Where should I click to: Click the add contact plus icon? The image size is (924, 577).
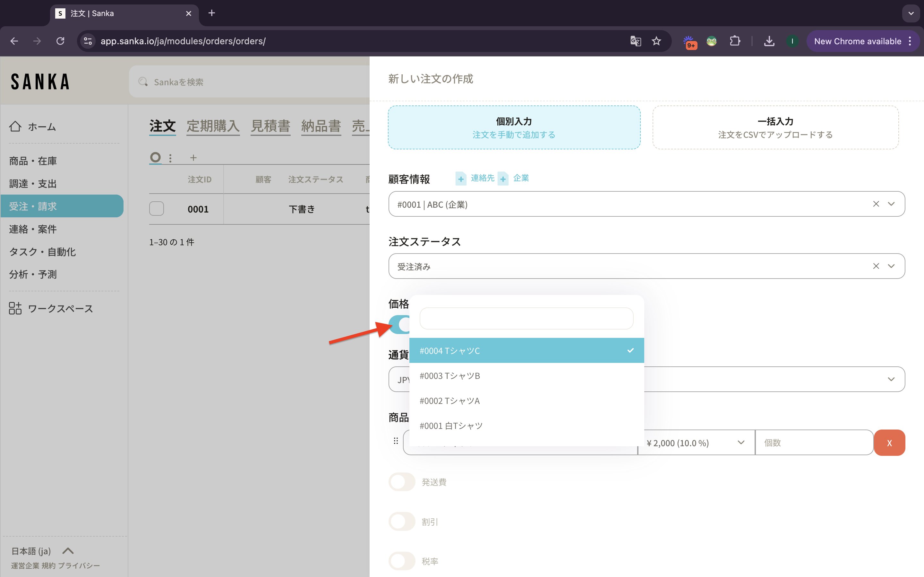(x=461, y=179)
